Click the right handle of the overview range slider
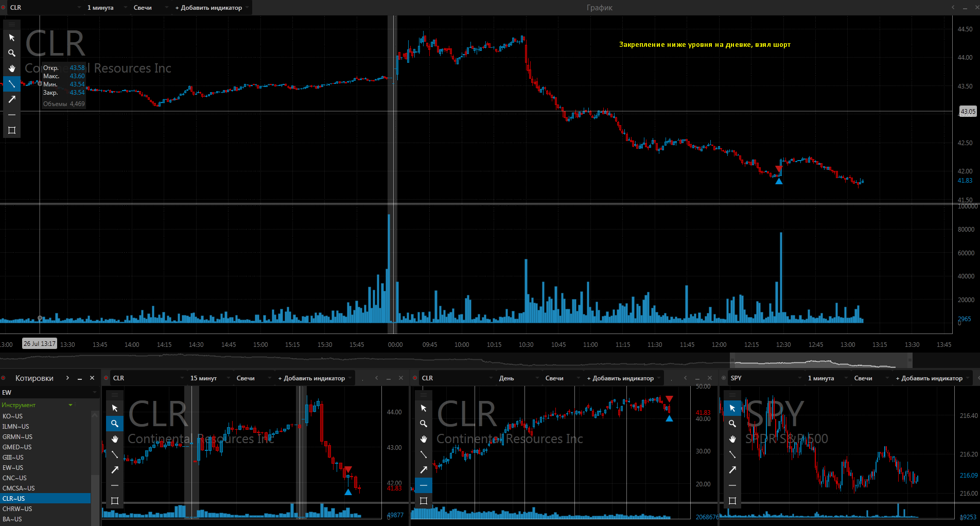Viewport: 980px width, 526px height. (x=910, y=360)
